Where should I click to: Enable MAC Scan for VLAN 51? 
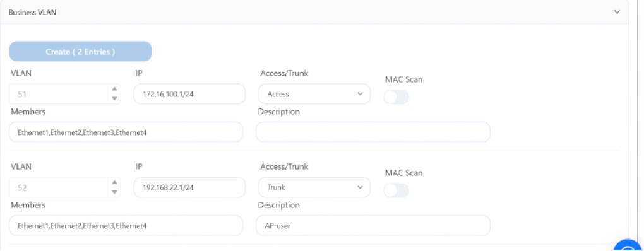pyautogui.click(x=397, y=97)
